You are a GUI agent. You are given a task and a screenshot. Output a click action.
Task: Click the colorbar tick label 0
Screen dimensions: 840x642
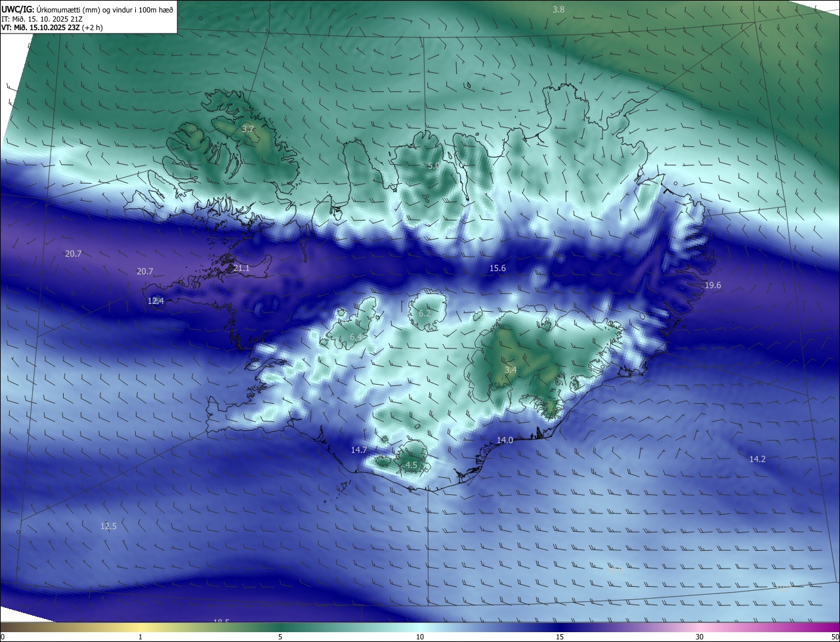3,637
